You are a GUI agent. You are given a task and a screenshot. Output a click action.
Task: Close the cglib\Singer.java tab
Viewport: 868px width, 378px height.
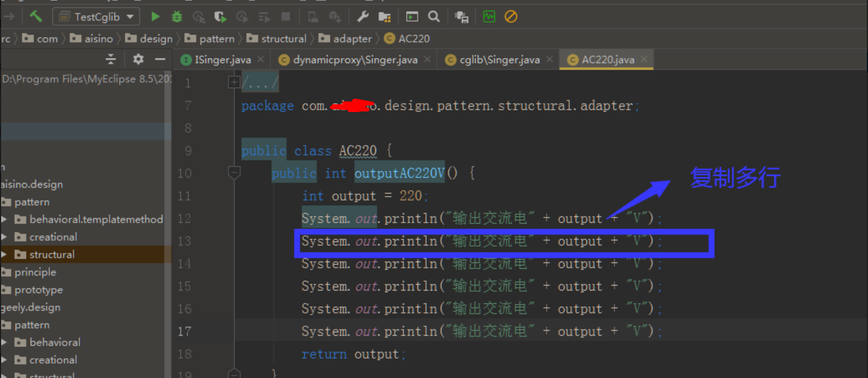pyautogui.click(x=550, y=59)
